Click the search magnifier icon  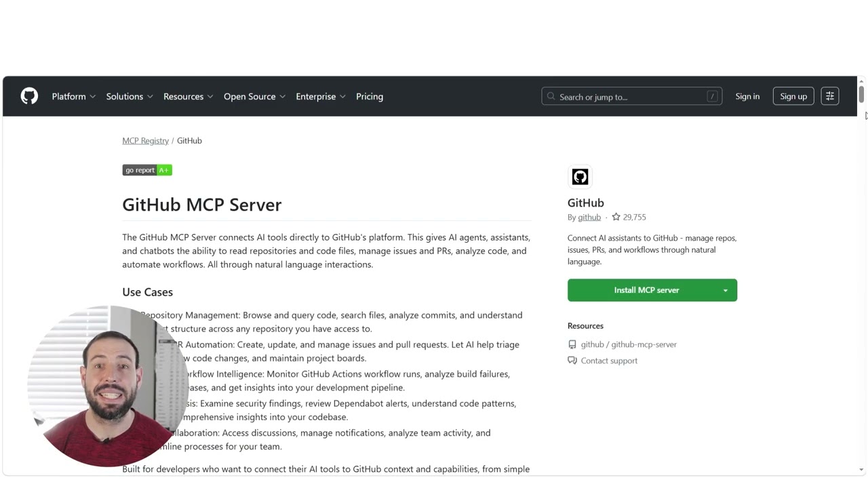(551, 97)
